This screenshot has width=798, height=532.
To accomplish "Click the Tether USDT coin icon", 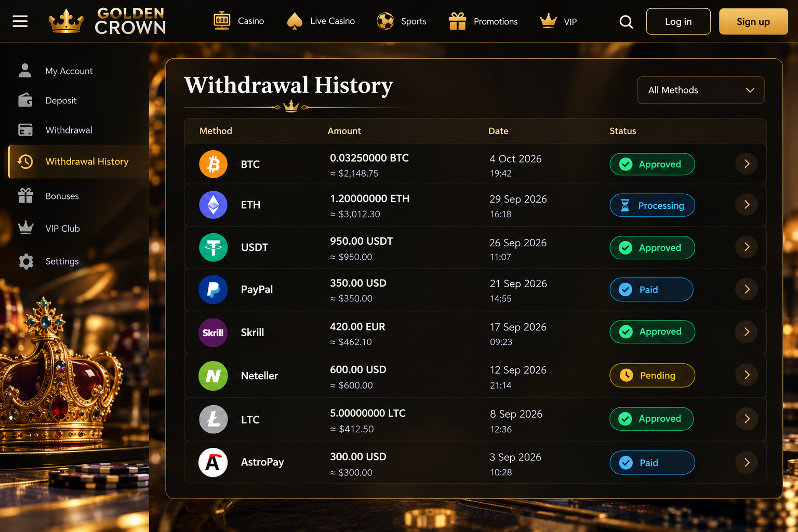I will click(214, 247).
